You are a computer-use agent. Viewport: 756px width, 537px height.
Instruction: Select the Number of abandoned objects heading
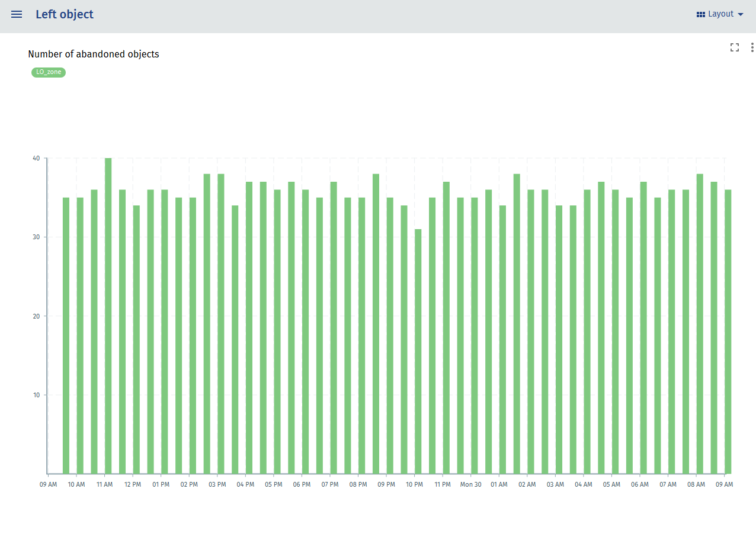coord(94,54)
